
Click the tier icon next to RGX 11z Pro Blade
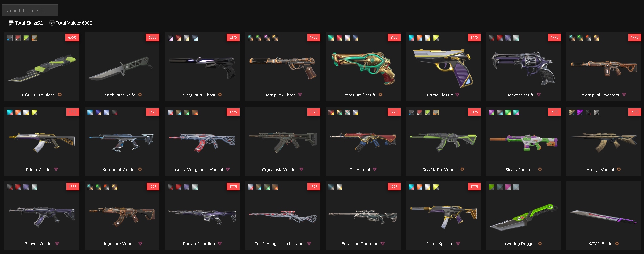(60, 95)
